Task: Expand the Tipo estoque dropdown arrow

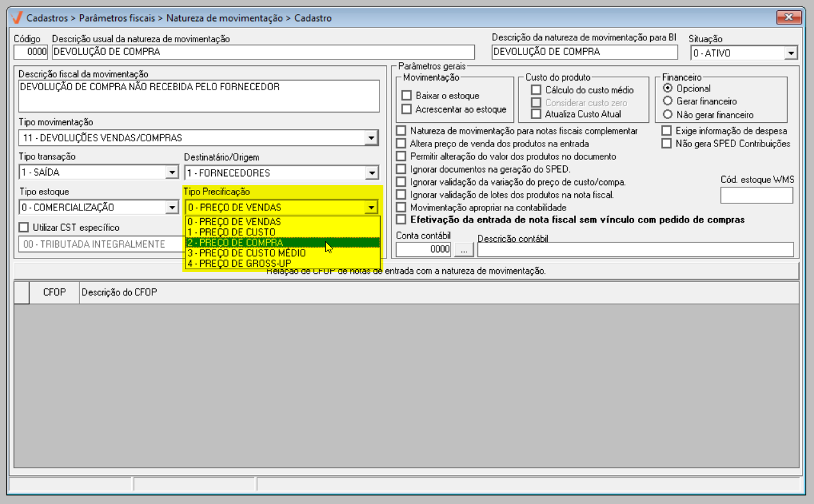Action: click(172, 207)
